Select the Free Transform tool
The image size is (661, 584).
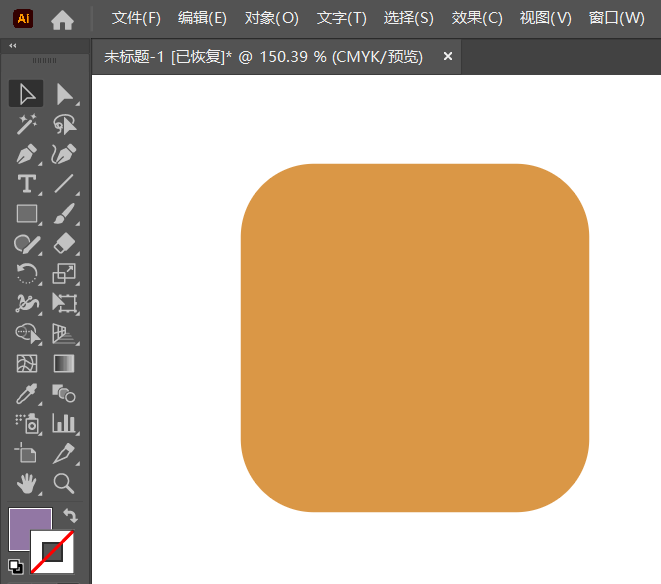pyautogui.click(x=64, y=304)
